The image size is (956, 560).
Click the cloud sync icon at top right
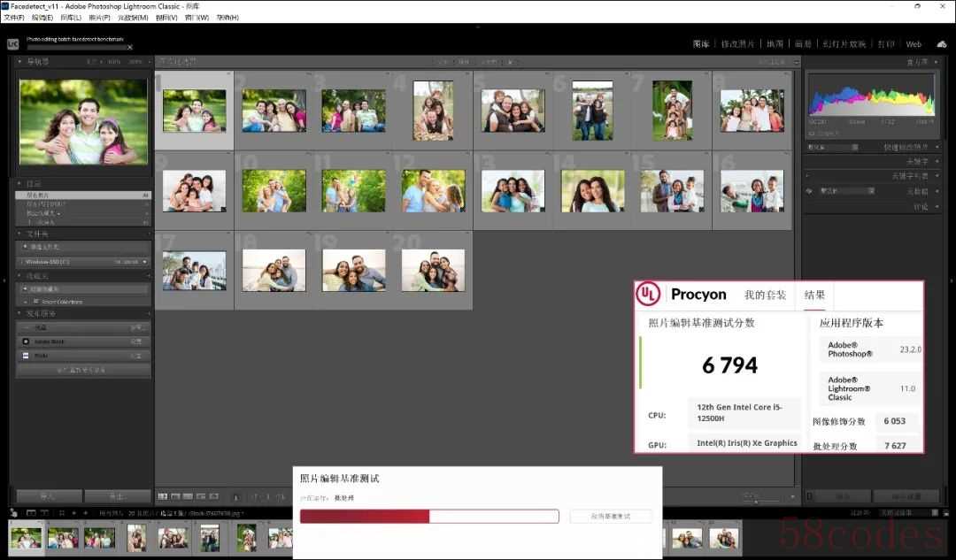(940, 43)
